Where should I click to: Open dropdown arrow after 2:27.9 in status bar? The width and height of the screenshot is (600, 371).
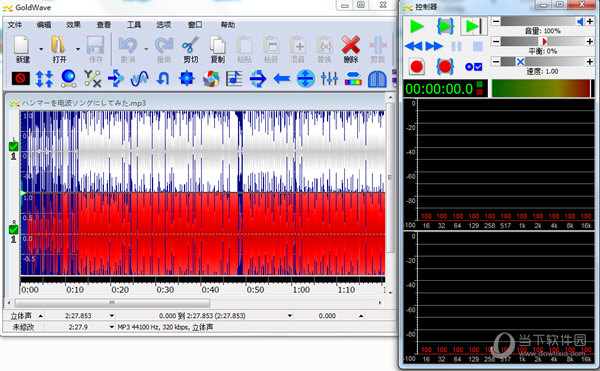[112, 327]
